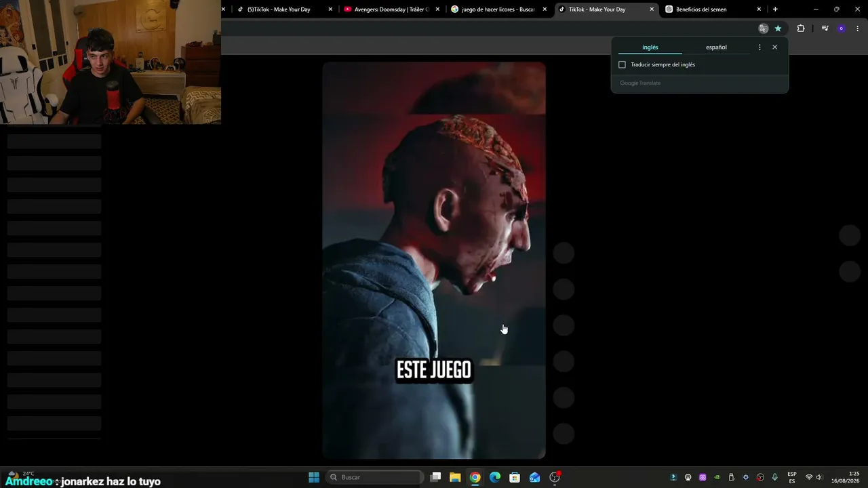Select the español tab in translate popup
868x488 pixels.
pos(716,47)
